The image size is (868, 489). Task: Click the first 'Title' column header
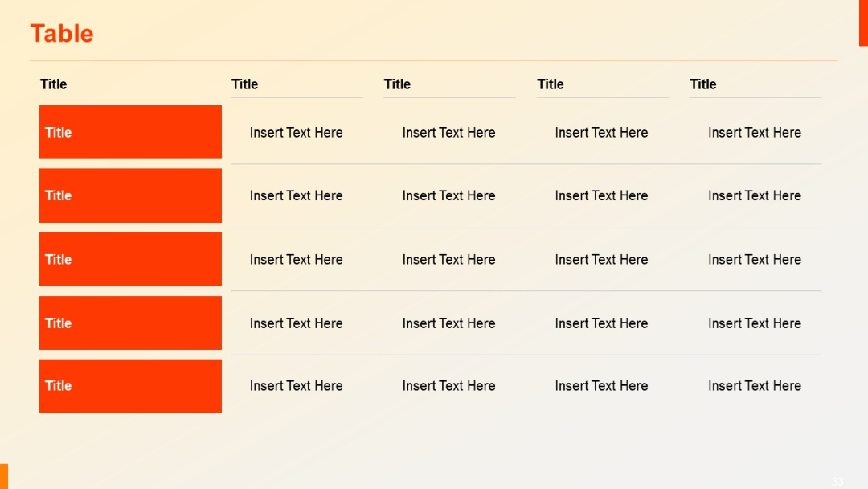[53, 84]
